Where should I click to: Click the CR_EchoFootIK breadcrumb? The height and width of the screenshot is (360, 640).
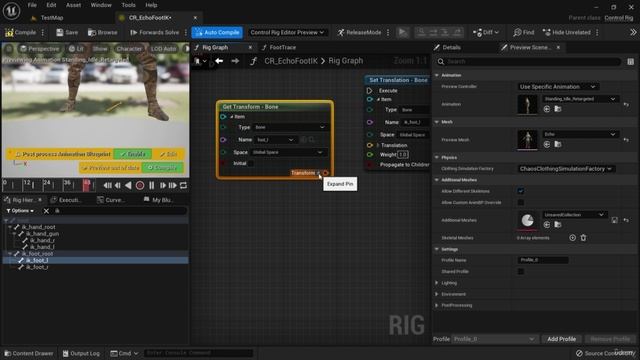[x=291, y=61]
